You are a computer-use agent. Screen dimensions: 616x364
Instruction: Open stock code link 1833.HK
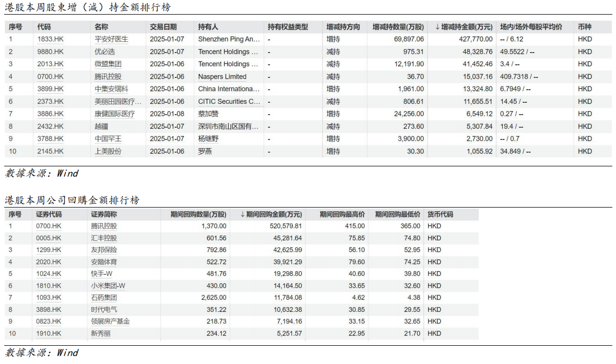[x=50, y=39]
